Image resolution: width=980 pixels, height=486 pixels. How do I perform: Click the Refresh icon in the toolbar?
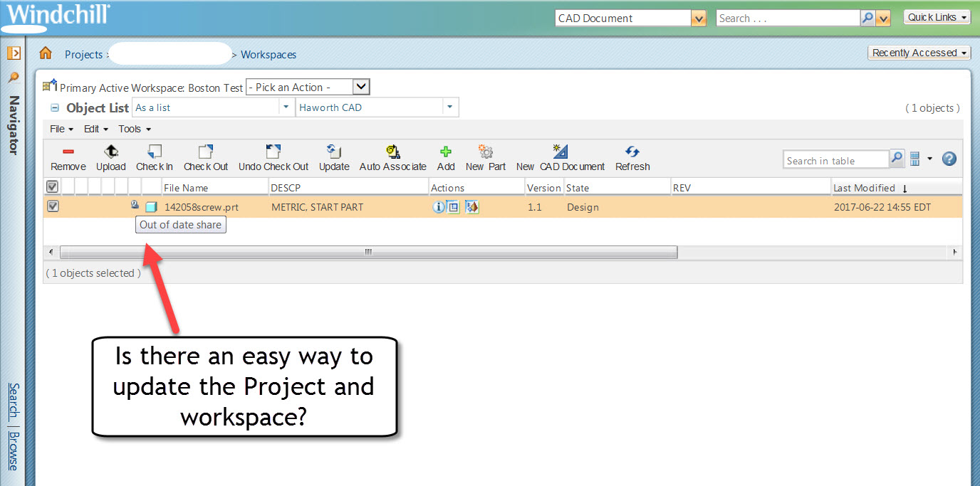[632, 157]
